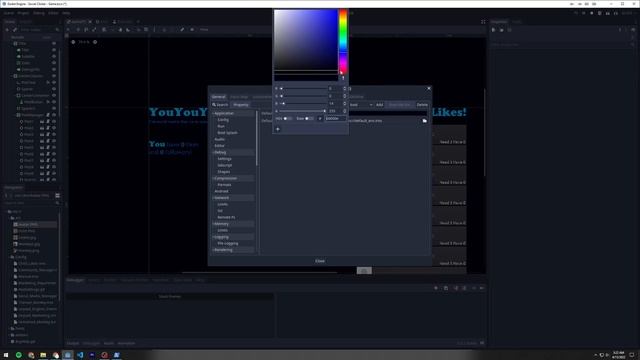Open Spotify from the taskbar
The width and height of the screenshot is (640, 360).
pos(18,355)
